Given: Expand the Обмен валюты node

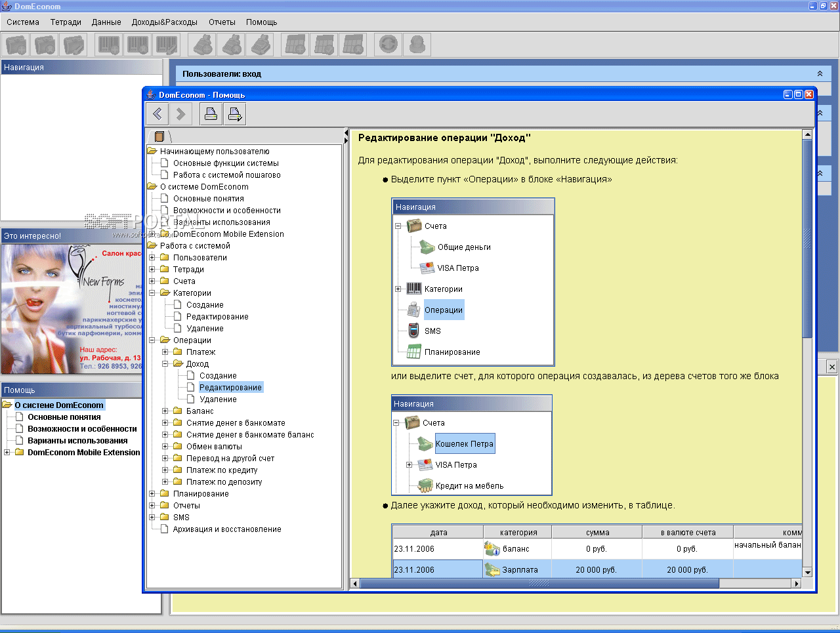Looking at the screenshot, I should (165, 447).
